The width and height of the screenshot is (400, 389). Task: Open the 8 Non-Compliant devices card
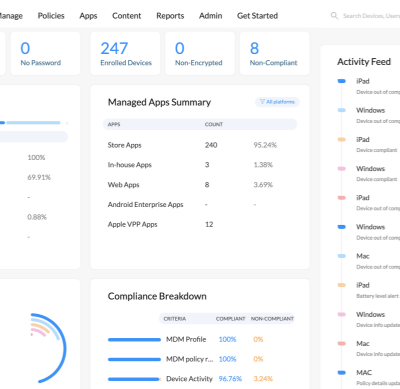pyautogui.click(x=275, y=53)
